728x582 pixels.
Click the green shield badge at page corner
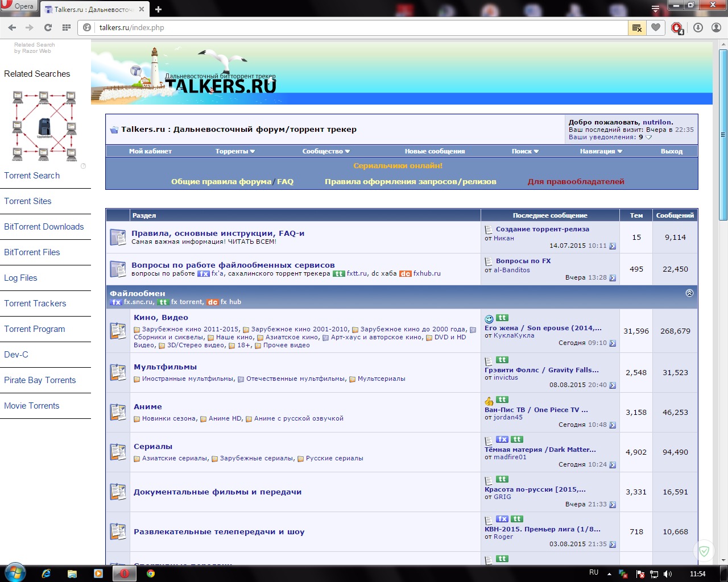click(704, 551)
